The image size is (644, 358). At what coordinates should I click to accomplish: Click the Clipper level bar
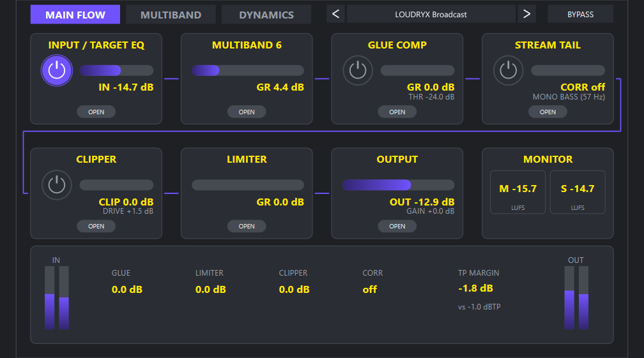pos(117,185)
